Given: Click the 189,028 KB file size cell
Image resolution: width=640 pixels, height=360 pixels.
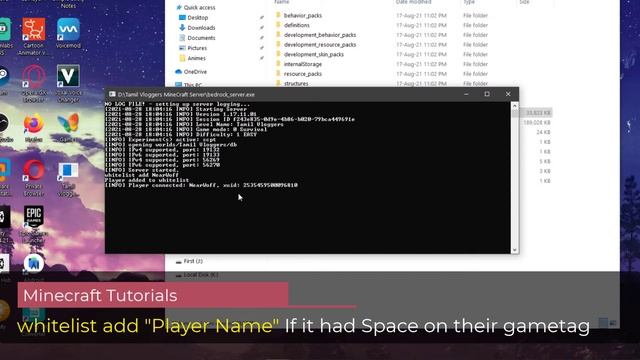Looking at the screenshot, I should click(x=537, y=122).
